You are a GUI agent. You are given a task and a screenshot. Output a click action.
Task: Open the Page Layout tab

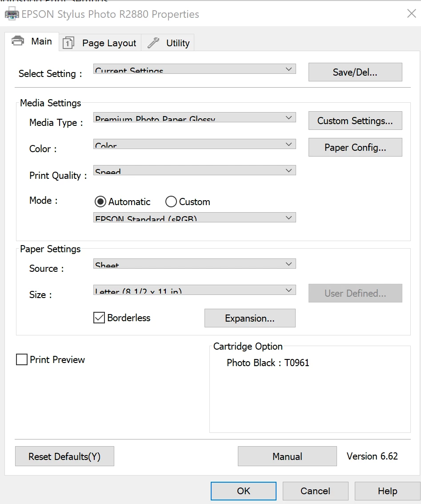100,43
